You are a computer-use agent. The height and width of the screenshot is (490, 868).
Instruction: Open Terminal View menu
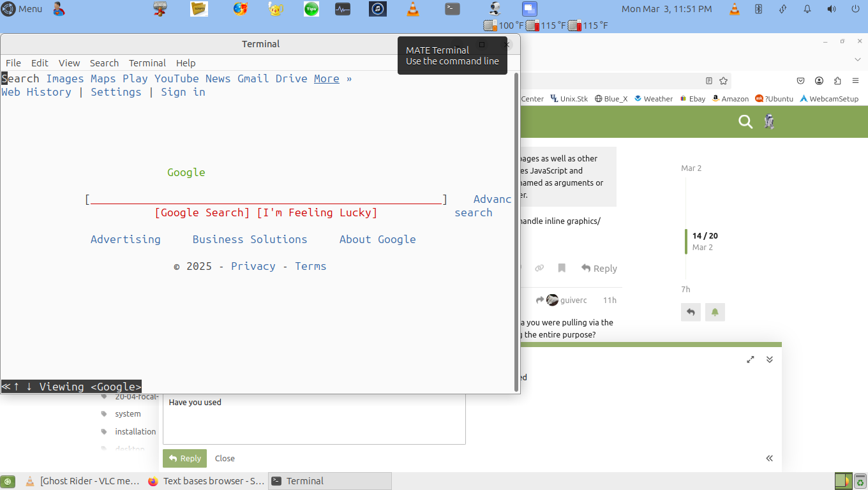tap(69, 63)
